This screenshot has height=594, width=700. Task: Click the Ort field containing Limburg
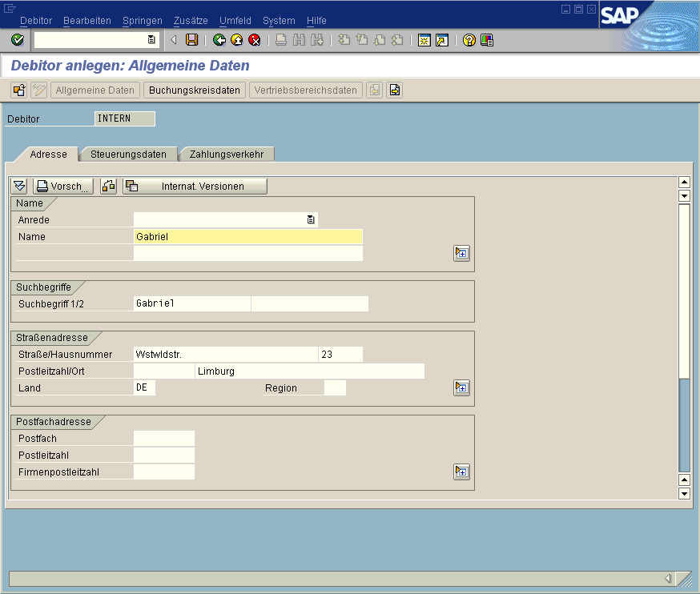click(310, 371)
